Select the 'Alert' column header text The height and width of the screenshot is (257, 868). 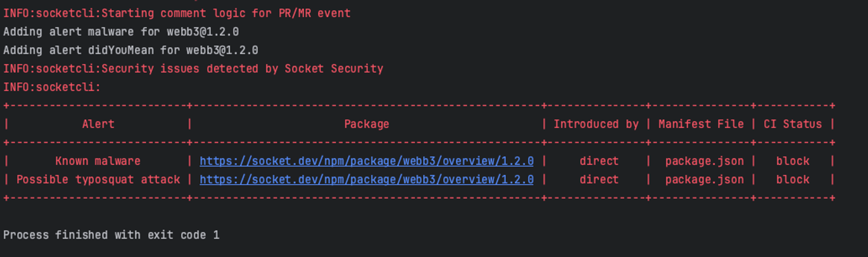click(98, 124)
